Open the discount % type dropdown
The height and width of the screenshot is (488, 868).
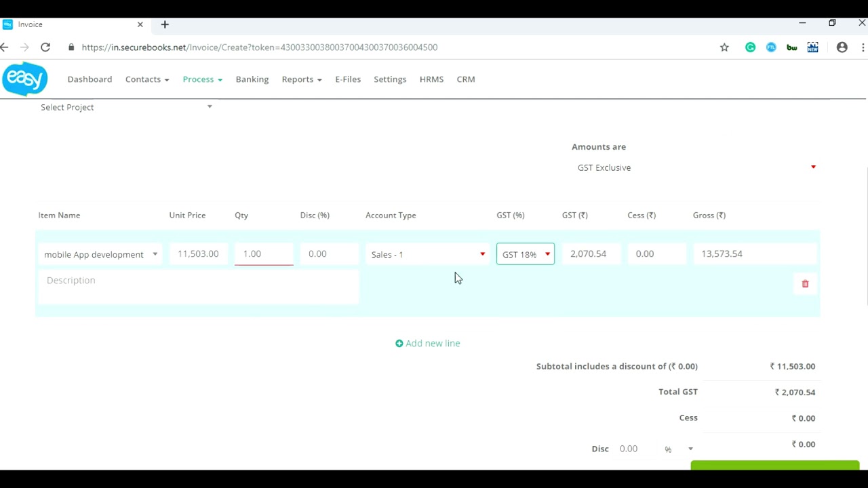(x=679, y=449)
